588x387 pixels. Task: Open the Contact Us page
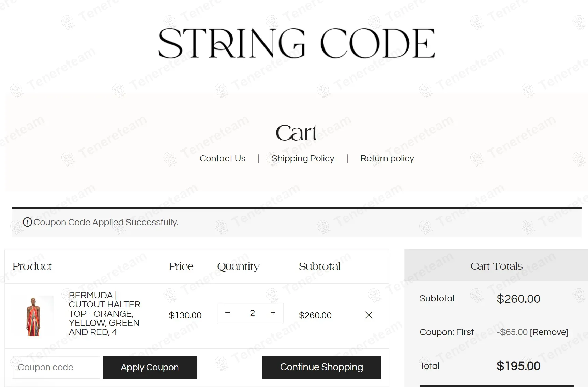pos(222,158)
